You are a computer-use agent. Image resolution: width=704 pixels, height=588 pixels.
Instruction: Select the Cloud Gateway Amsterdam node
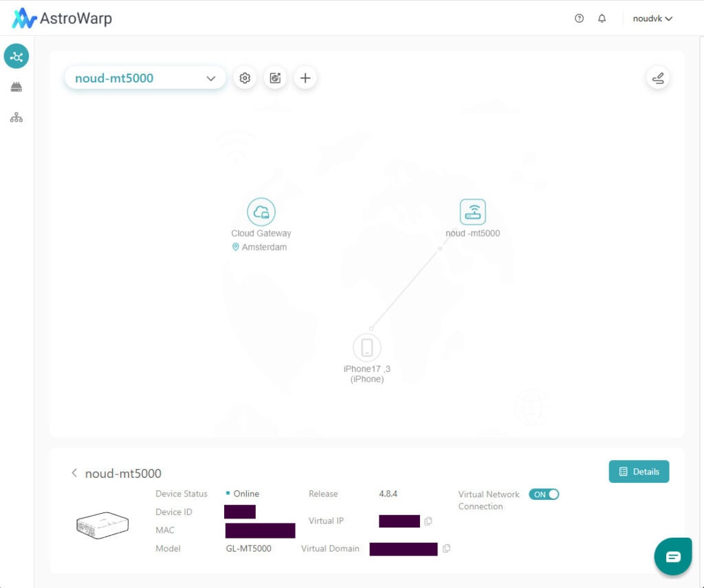[x=261, y=212]
